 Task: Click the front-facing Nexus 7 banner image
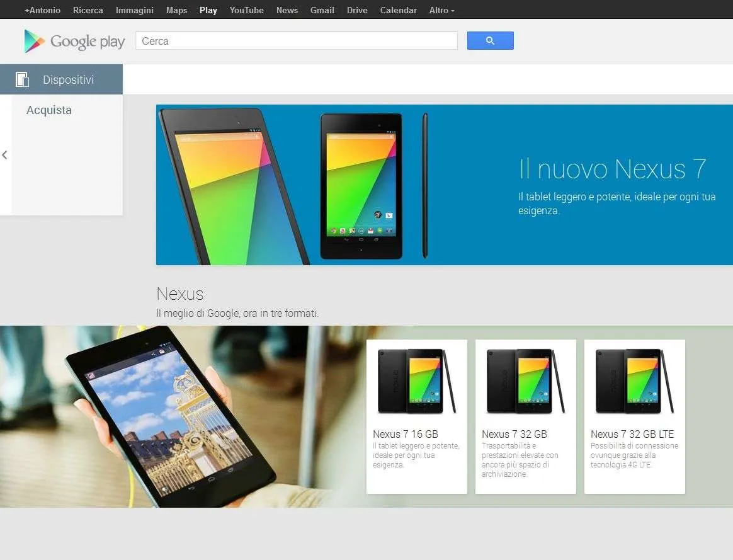click(x=361, y=186)
